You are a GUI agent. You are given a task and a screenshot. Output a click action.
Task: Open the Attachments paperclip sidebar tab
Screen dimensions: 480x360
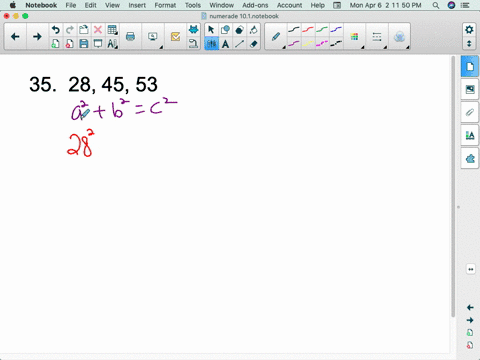(x=470, y=112)
